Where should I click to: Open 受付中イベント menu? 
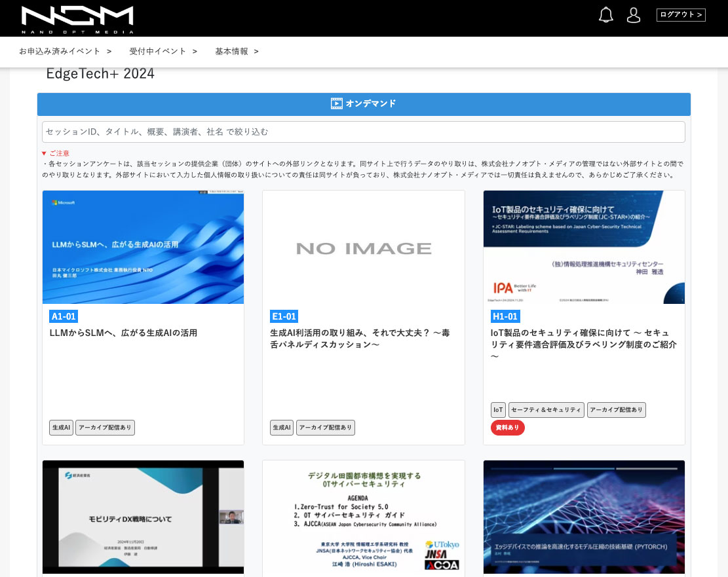[x=163, y=51]
